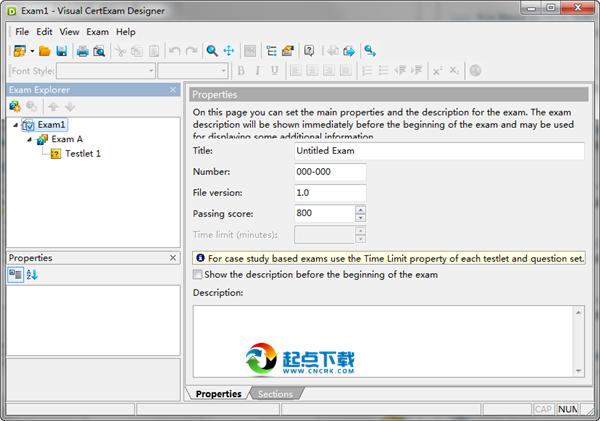Toggle superscript formatting
This screenshot has width=600, height=421.
coord(437,71)
